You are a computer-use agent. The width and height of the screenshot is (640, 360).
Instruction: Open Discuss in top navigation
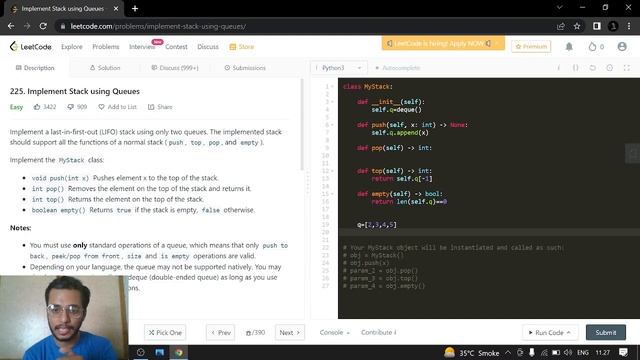[x=208, y=47]
